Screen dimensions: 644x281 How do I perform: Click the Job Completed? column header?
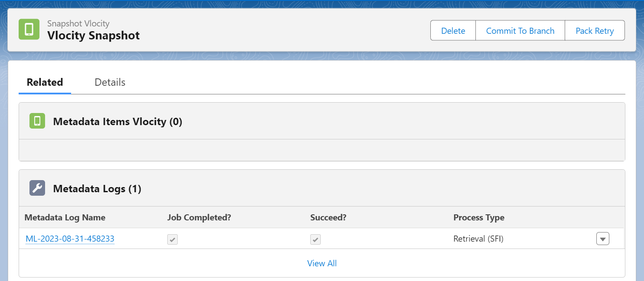pyautogui.click(x=199, y=217)
